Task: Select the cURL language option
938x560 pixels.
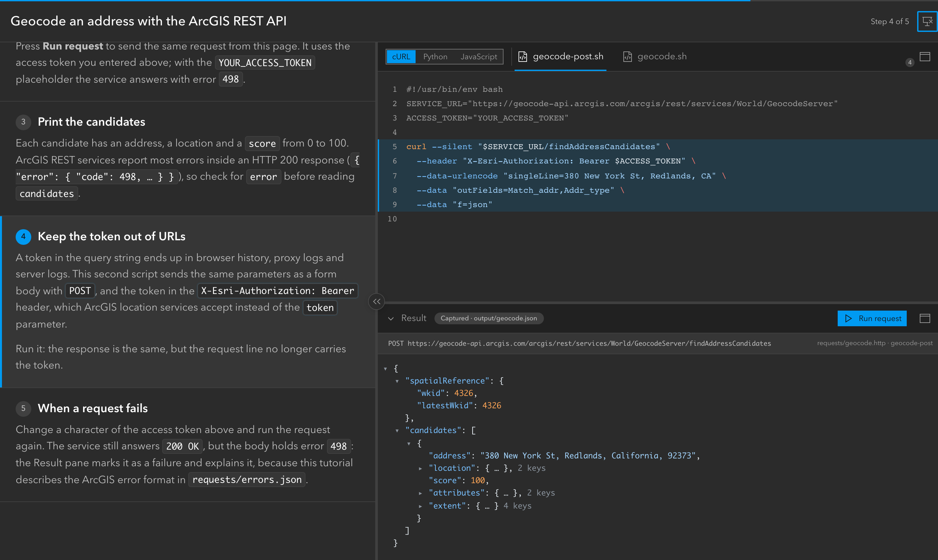Action: [401, 57]
